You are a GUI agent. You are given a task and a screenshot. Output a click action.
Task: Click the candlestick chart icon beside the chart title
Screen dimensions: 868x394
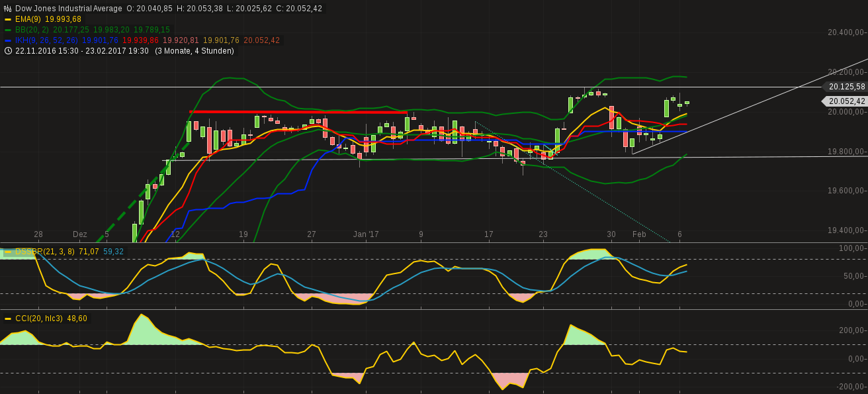(x=7, y=9)
